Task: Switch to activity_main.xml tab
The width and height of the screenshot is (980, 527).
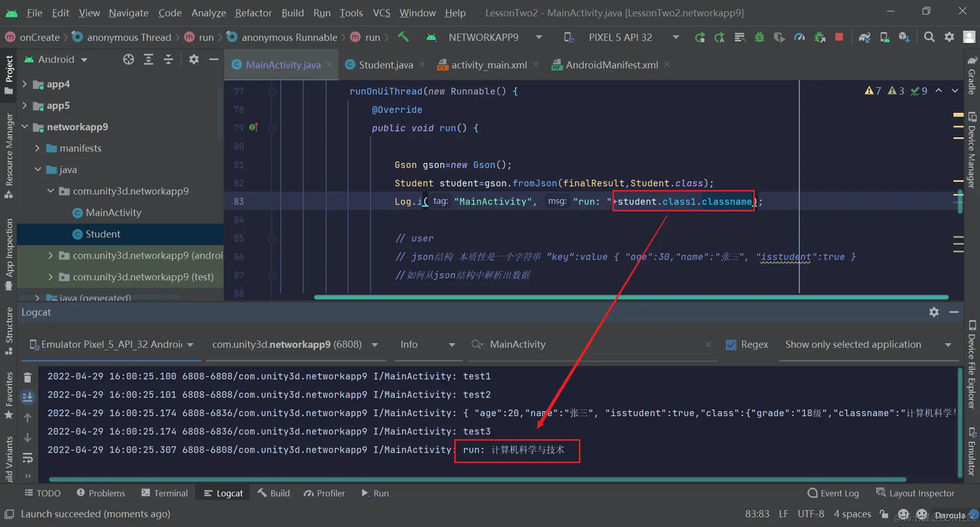Action: (489, 65)
